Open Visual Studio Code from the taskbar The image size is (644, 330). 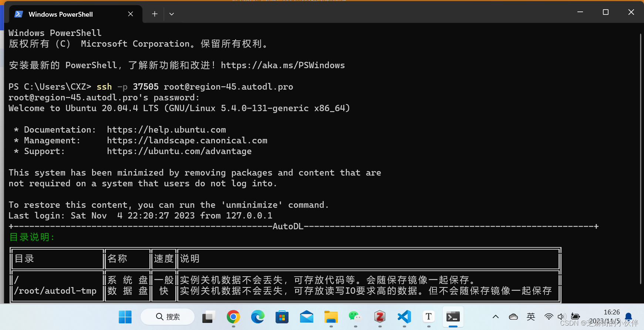404,317
